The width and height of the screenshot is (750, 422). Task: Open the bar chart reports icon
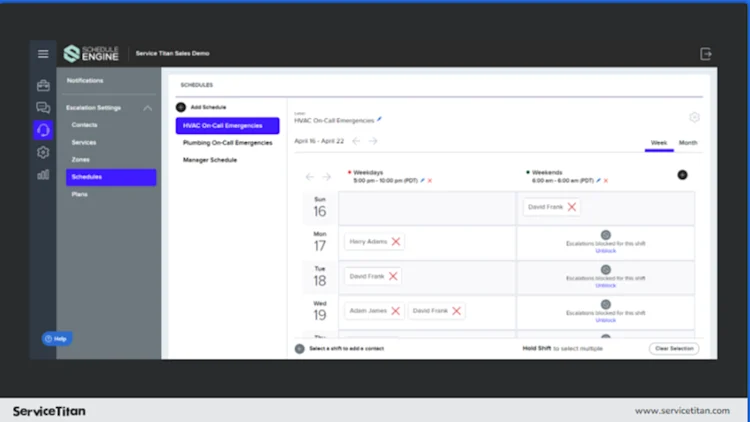point(43,175)
